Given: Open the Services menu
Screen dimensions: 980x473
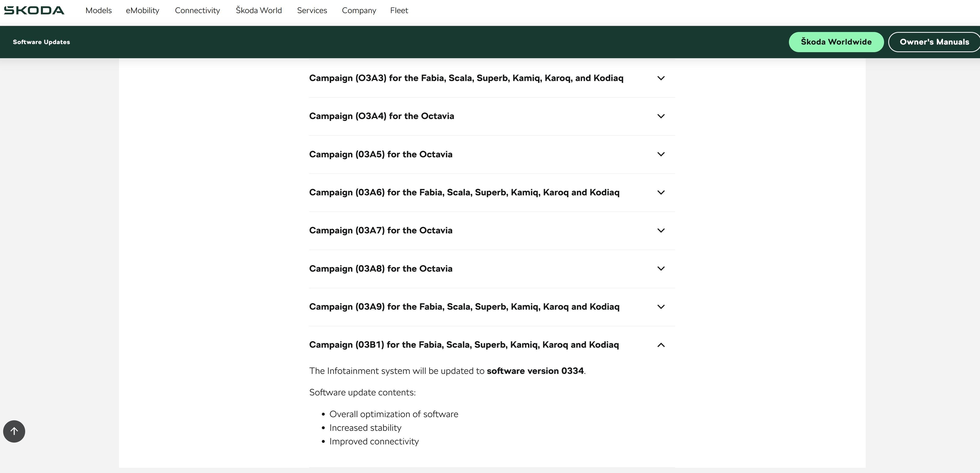Looking at the screenshot, I should click(x=312, y=10).
